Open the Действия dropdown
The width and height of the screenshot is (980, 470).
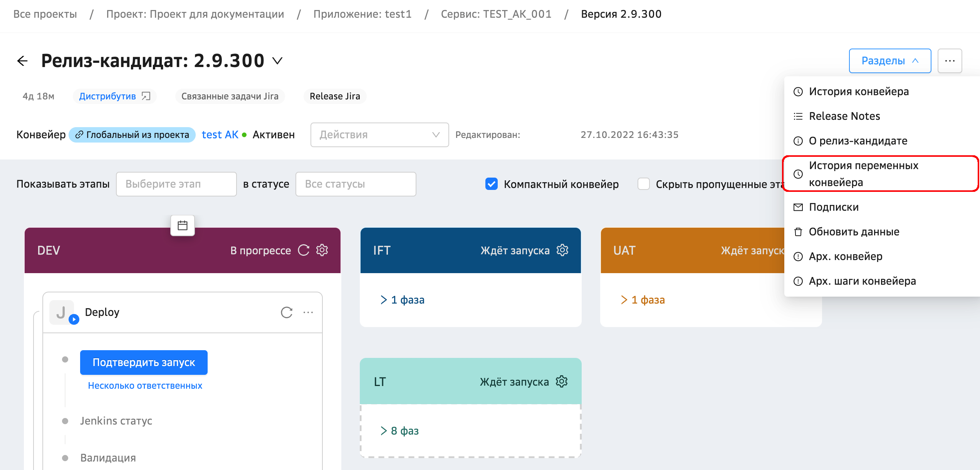click(x=379, y=135)
